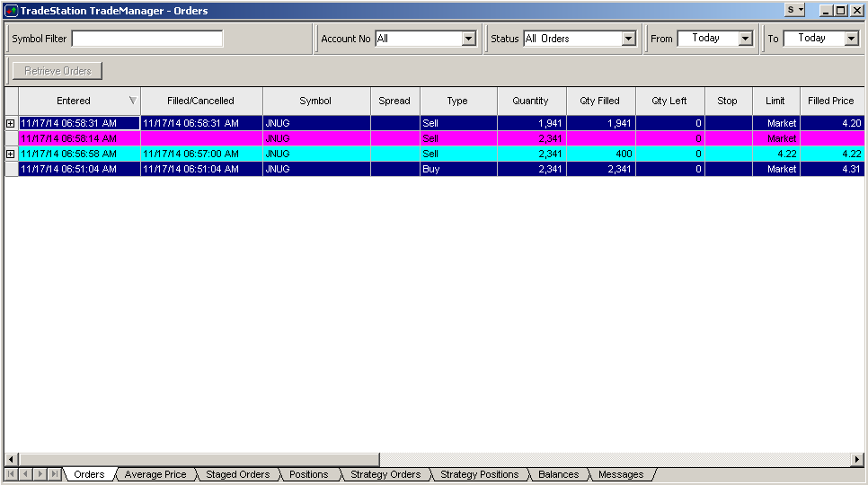Viewport: 868px width, 485px height.
Task: Click the 2,341 Qty Filled cell
Action: [x=600, y=169]
